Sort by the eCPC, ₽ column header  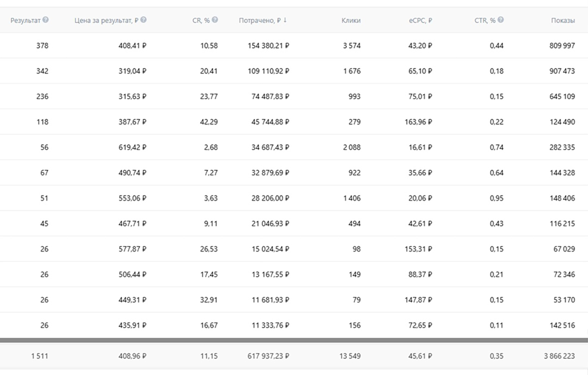click(x=420, y=20)
